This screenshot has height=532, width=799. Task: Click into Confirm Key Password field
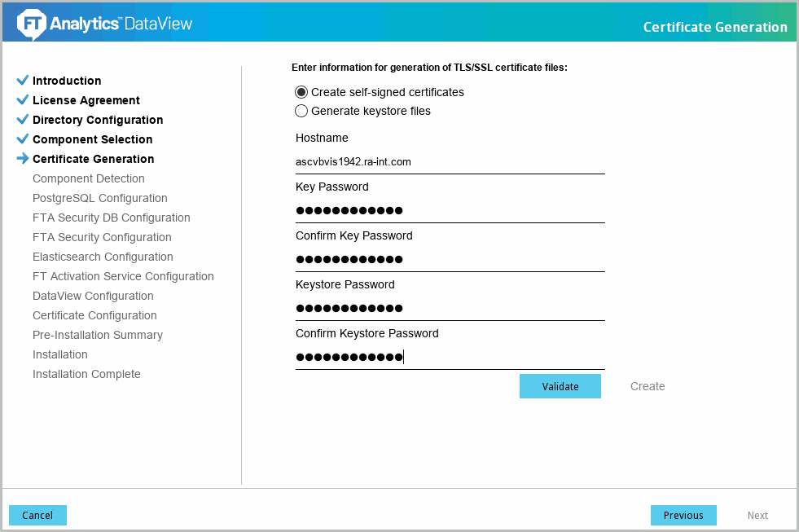click(x=450, y=260)
